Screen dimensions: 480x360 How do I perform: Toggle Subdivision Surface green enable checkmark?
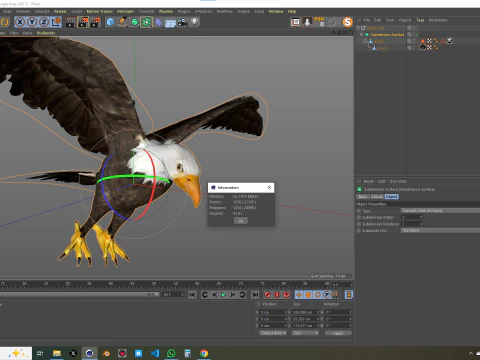point(417,35)
